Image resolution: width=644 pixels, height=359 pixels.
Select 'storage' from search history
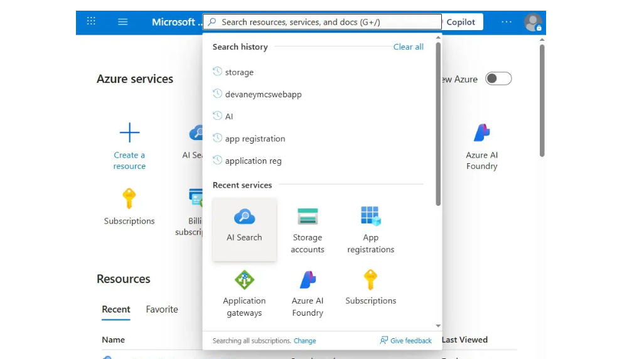coord(239,72)
